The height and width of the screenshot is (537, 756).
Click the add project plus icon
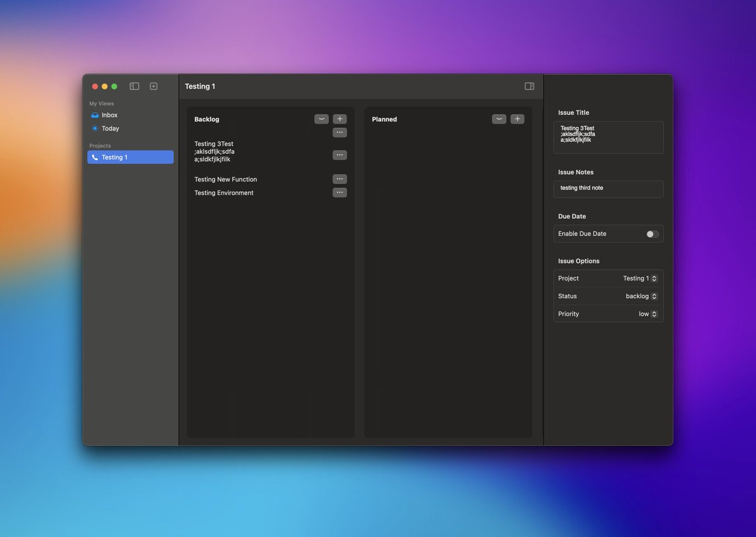tap(154, 86)
